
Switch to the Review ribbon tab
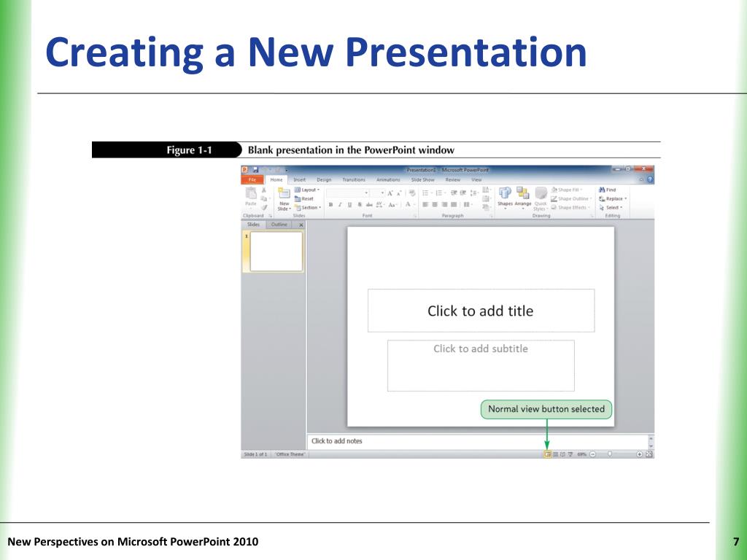point(452,179)
